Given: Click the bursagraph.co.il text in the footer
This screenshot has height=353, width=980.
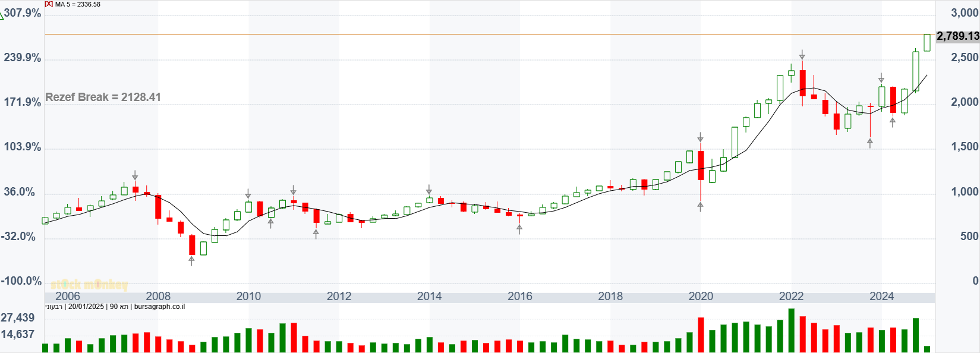Looking at the screenshot, I should [x=159, y=307].
